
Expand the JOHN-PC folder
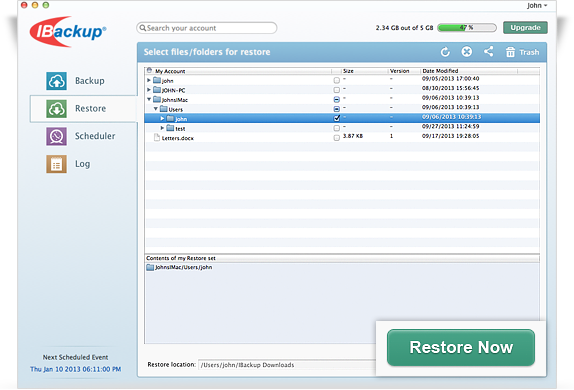[x=149, y=89]
